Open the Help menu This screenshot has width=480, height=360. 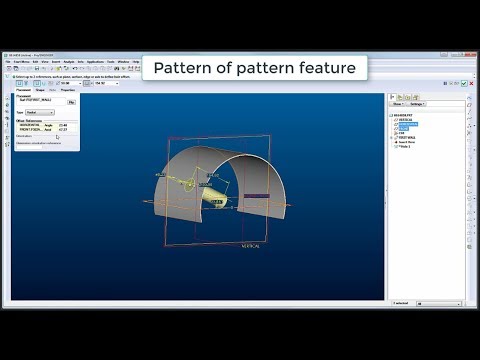pos(136,62)
